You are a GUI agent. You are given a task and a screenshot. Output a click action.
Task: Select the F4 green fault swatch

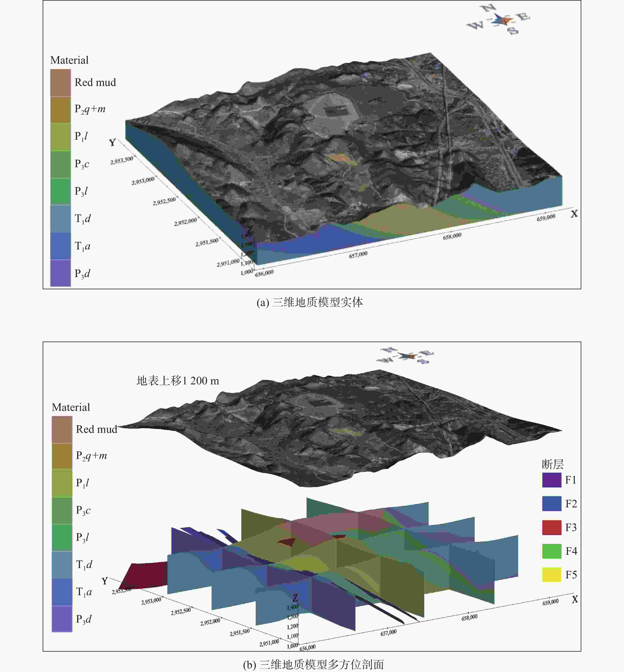pos(551,551)
